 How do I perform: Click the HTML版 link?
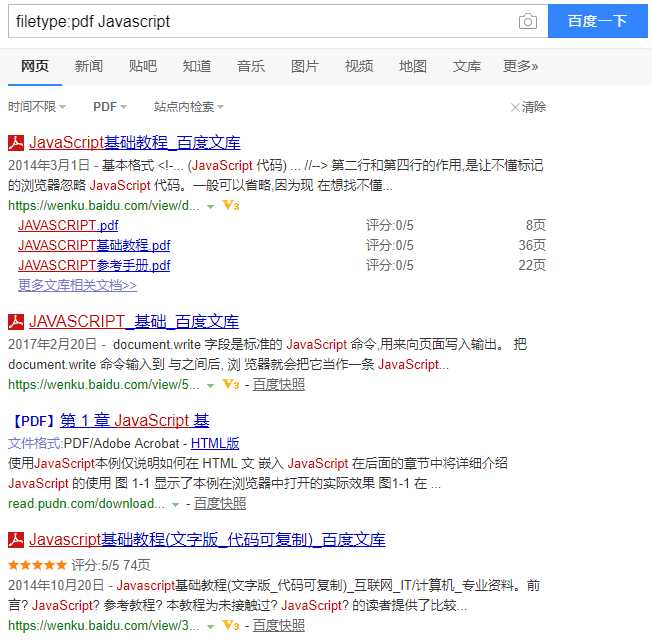(215, 443)
